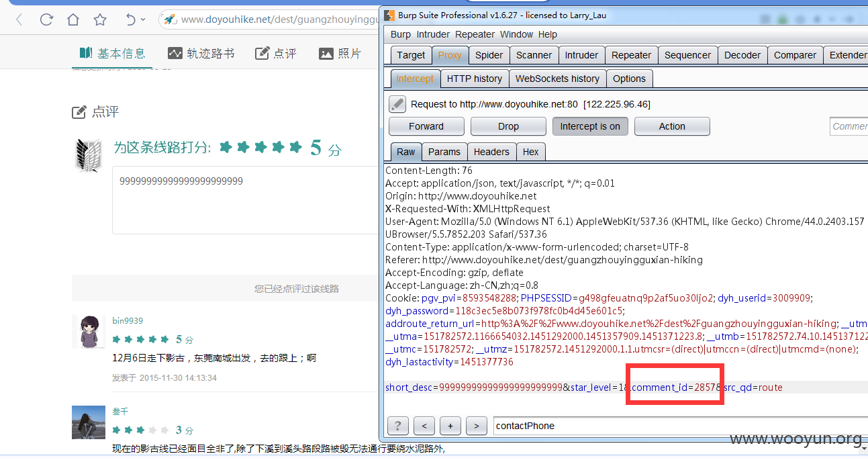The image size is (868, 458).
Task: Open the Repeater menu in menu bar
Action: [x=475, y=34]
